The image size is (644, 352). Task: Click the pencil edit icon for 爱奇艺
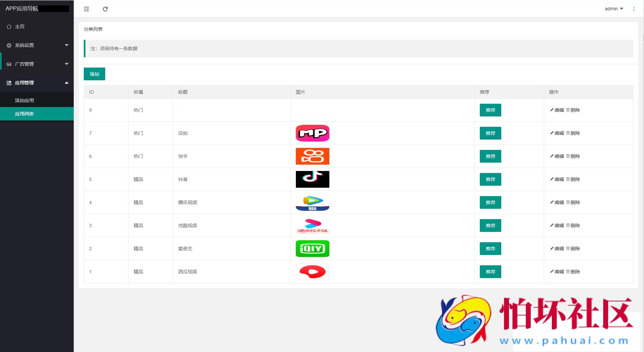point(552,248)
